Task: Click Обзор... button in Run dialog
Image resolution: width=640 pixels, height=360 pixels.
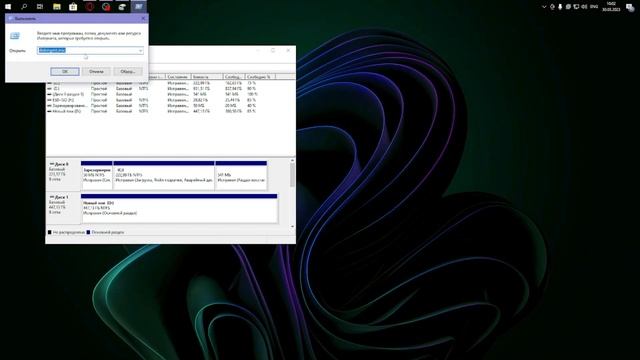Action: tap(128, 71)
